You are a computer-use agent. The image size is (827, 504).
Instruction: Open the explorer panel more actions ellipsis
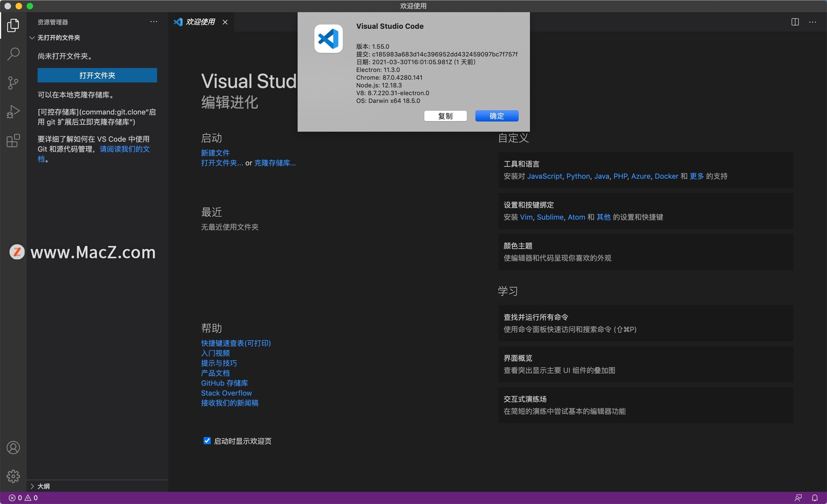point(154,22)
